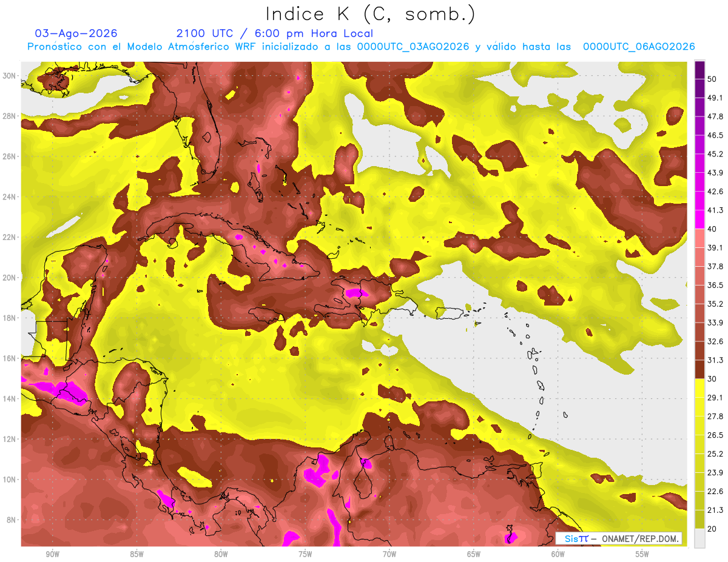The width and height of the screenshot is (728, 562).
Task: Click the darkest purple colorbar segment at 50
Action: pos(699,70)
